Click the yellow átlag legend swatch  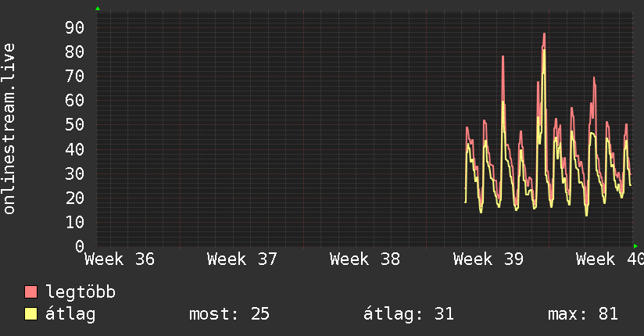[30, 313]
